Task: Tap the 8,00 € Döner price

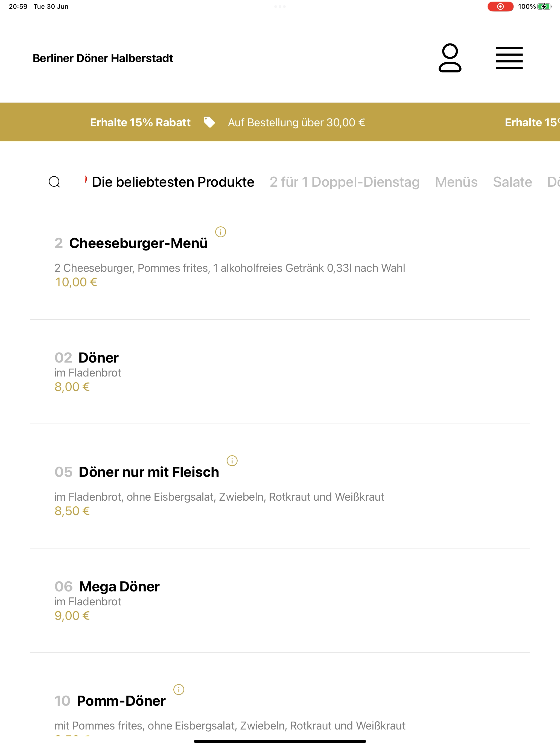Action: click(72, 387)
